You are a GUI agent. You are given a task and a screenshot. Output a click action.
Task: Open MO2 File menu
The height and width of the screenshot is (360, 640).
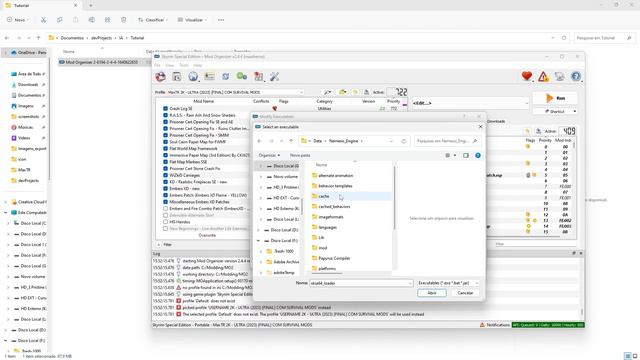pos(157,65)
